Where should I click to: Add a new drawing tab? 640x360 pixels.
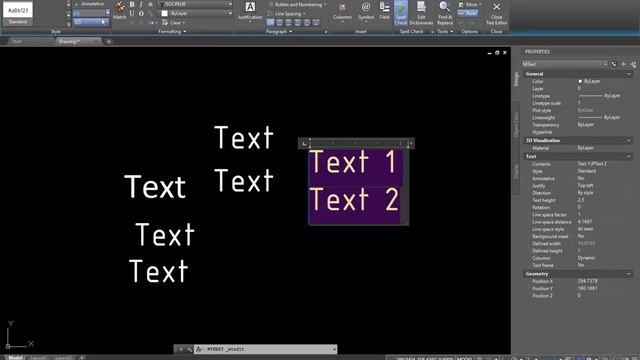tap(109, 41)
